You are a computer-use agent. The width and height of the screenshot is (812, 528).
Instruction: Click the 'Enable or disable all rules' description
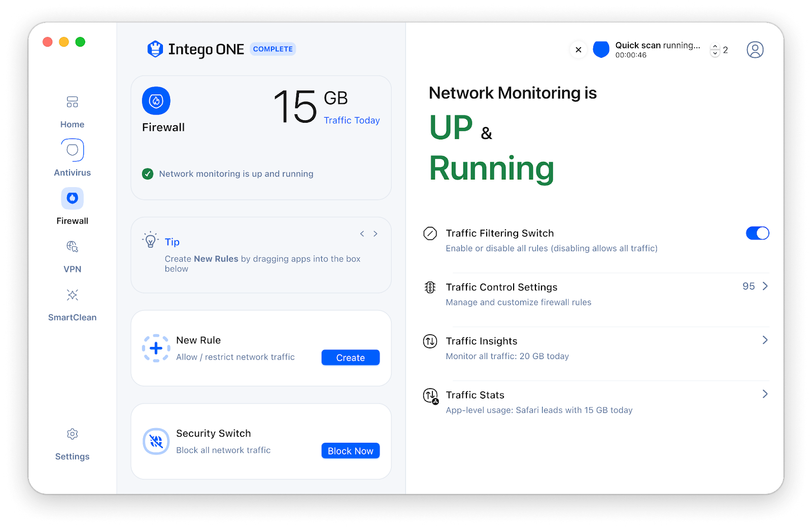(552, 249)
